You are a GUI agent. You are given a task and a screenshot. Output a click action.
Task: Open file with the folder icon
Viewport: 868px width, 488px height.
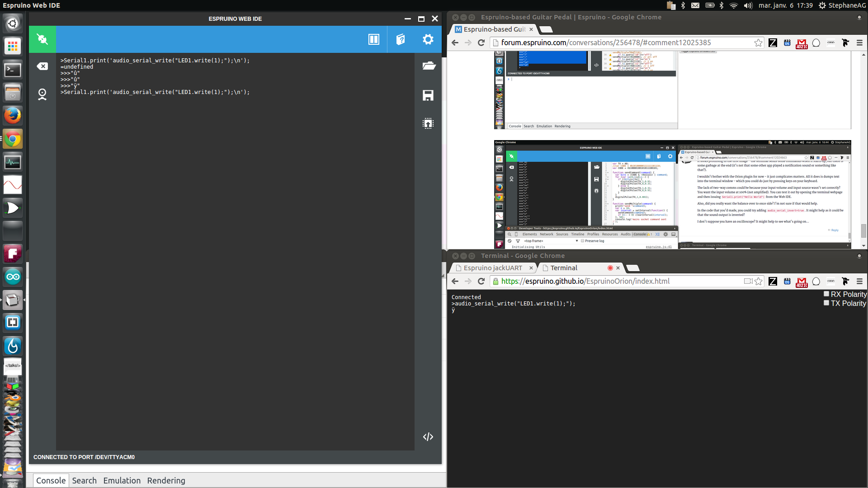tap(429, 66)
